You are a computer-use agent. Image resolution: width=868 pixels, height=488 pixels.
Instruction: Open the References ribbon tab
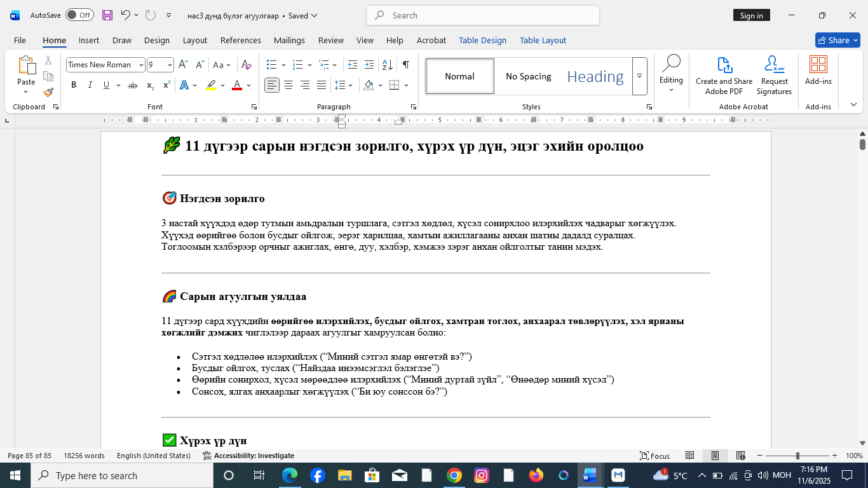click(x=240, y=40)
